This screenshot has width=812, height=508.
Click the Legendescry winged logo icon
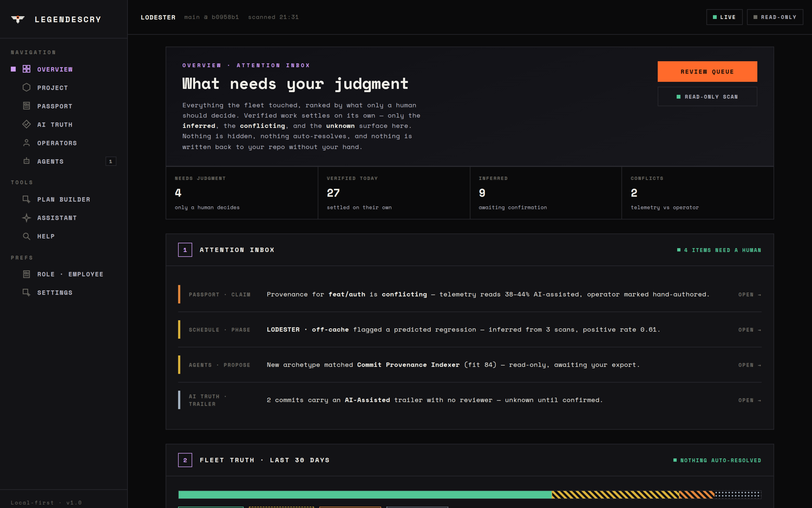point(18,19)
